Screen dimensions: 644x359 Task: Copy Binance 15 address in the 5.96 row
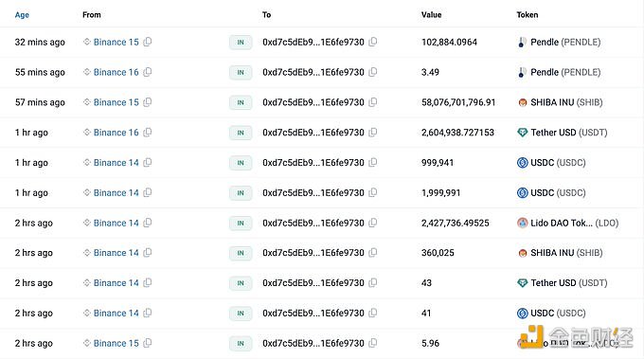(x=148, y=343)
